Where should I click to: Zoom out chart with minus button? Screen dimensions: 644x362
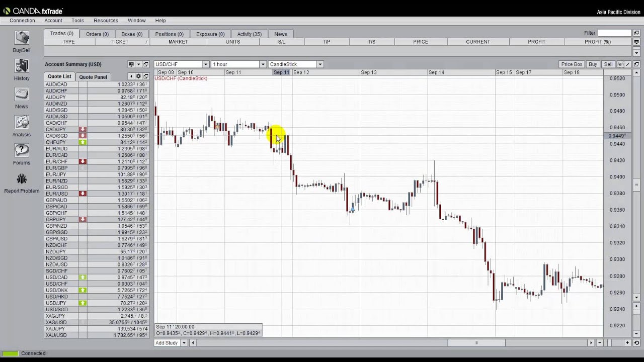click(x=600, y=343)
